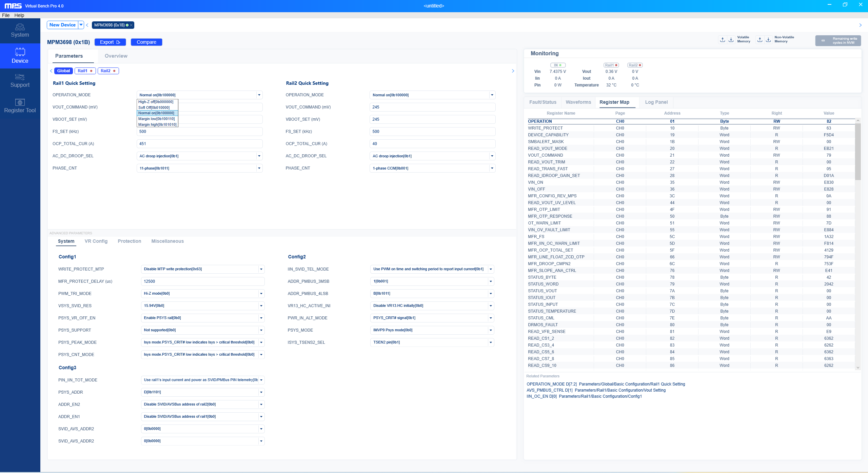Close the MPM3698 (0x1B) device tab
The height and width of the screenshot is (473, 868).
coord(131,25)
